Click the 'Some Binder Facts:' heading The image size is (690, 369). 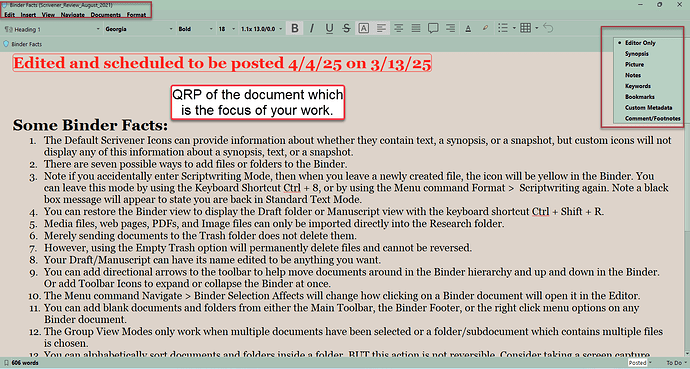[90, 125]
